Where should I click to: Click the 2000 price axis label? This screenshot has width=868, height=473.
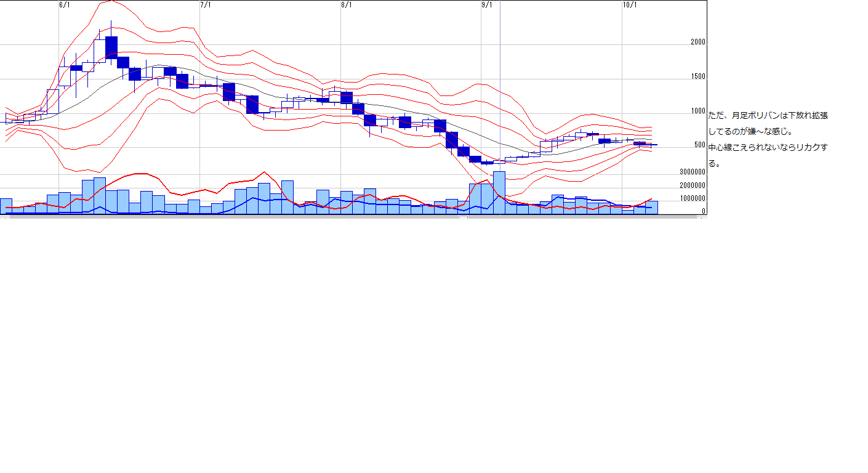pos(698,42)
